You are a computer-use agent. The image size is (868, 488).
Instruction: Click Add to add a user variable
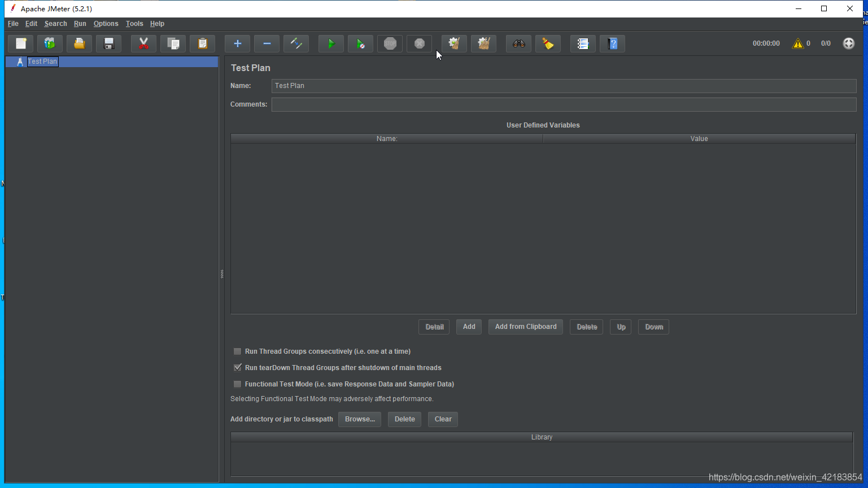(469, 327)
